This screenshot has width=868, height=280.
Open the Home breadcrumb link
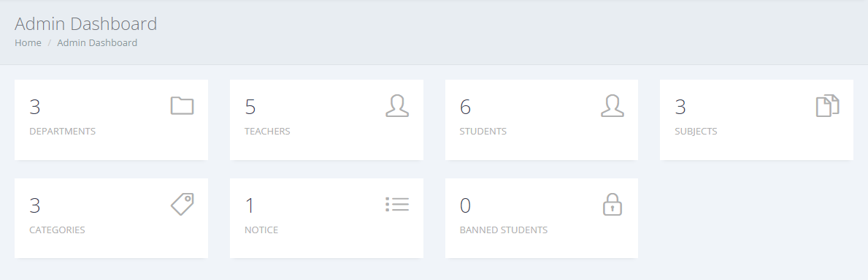28,42
